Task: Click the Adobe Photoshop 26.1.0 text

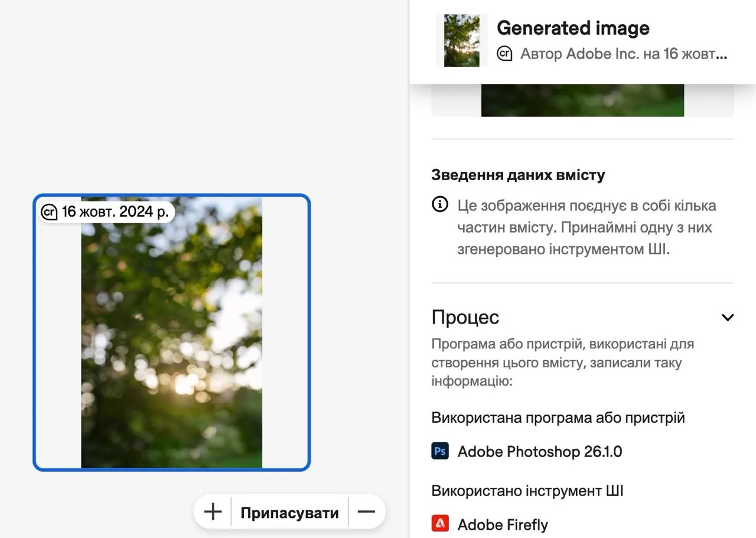Action: tap(540, 452)
